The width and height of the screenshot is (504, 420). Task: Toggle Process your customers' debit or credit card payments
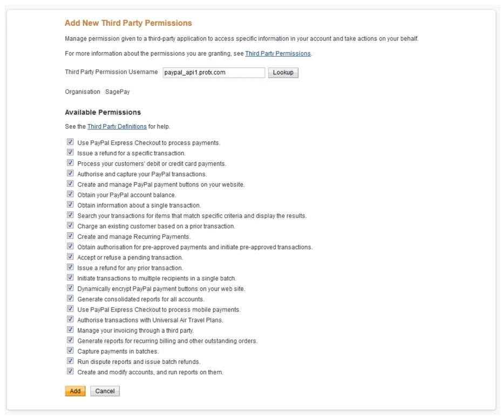tap(70, 163)
